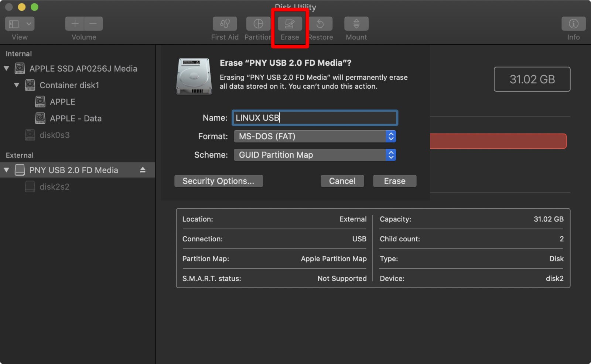Screen dimensions: 591x364
Task: Add a volume with the plus icon
Action: [74, 23]
